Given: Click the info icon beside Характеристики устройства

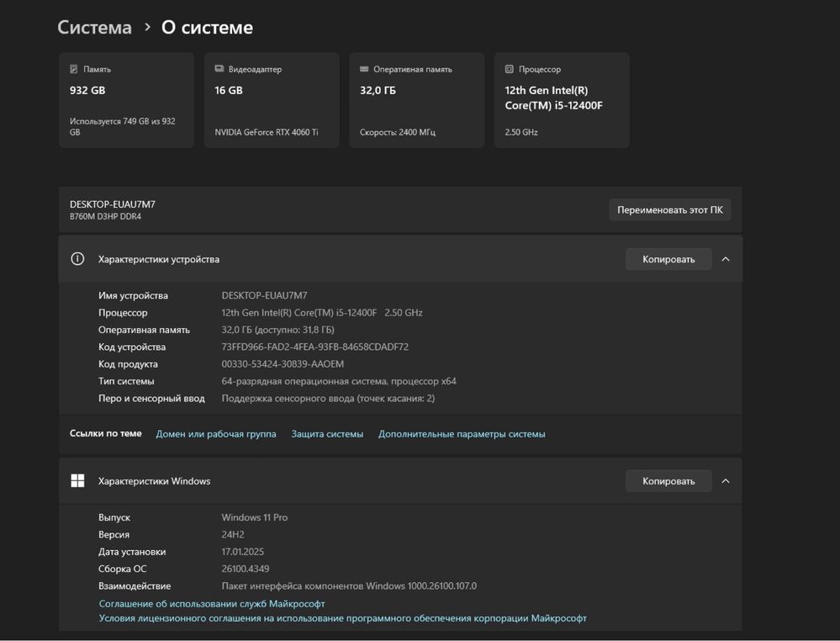Looking at the screenshot, I should point(77,259).
